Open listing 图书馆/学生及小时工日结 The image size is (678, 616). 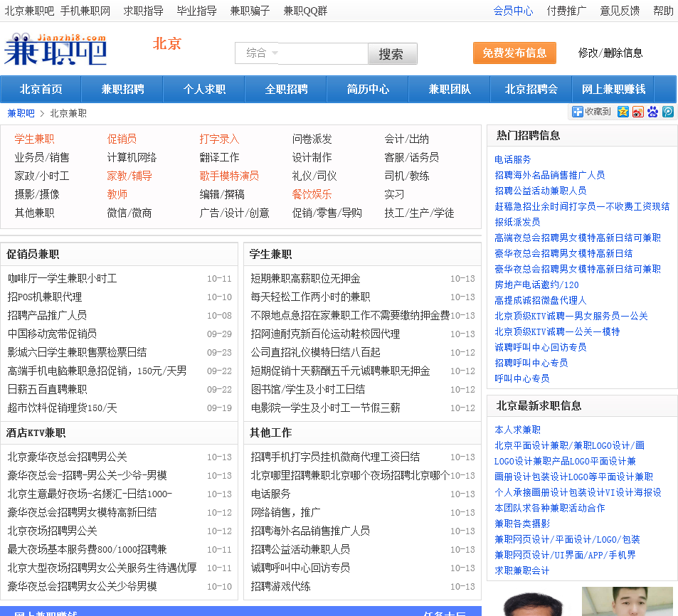308,389
